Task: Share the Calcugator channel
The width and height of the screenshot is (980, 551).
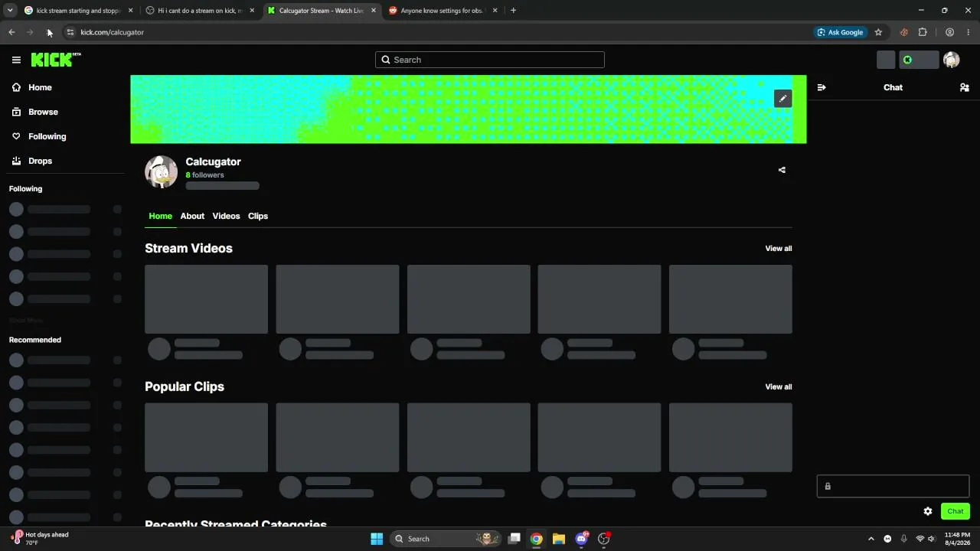Action: [x=782, y=170]
